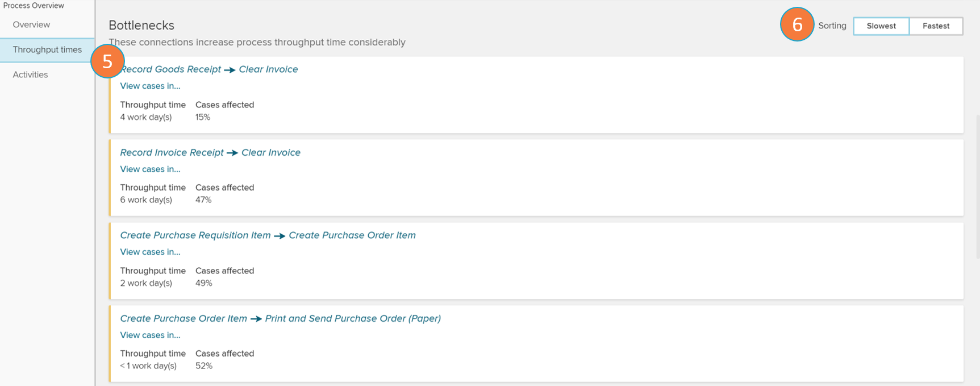This screenshot has width=980, height=386.
Task: Expand View cases in for Record Goods Receipt
Action: [x=150, y=86]
